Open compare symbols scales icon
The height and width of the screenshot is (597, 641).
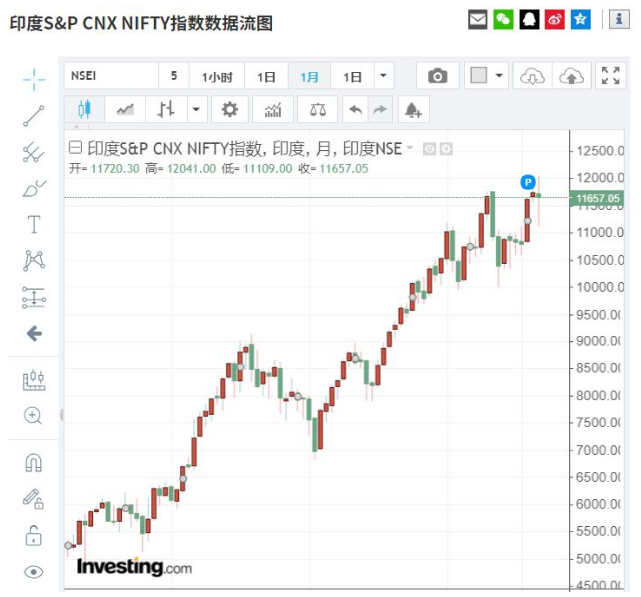pyautogui.click(x=318, y=109)
